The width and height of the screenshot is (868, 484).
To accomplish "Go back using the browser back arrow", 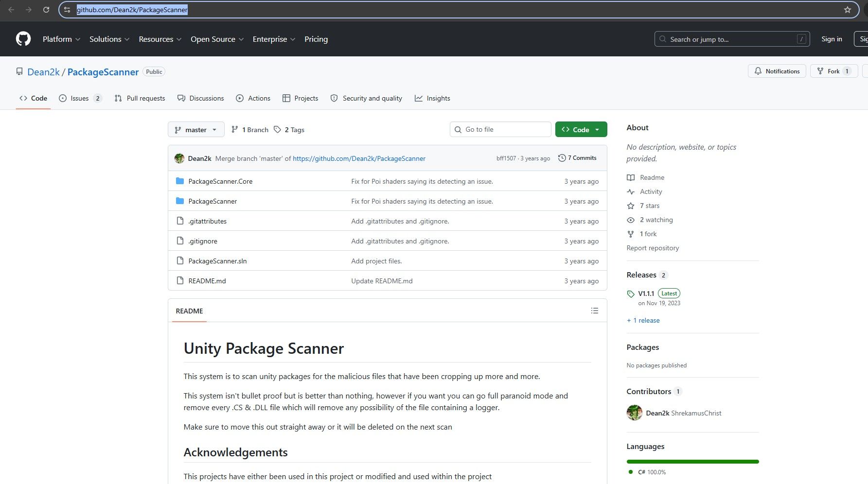I will tap(11, 10).
